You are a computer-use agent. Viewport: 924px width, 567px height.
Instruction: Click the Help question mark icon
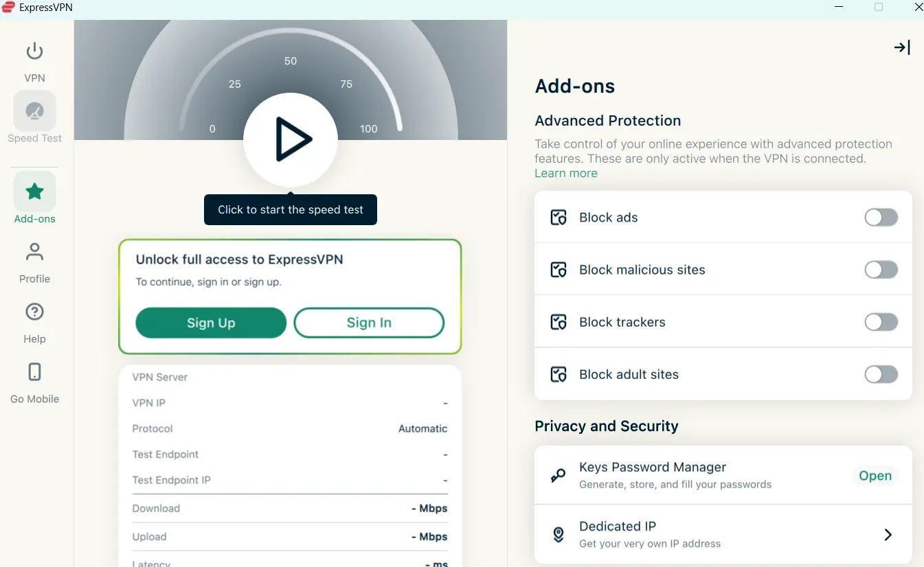(x=34, y=312)
